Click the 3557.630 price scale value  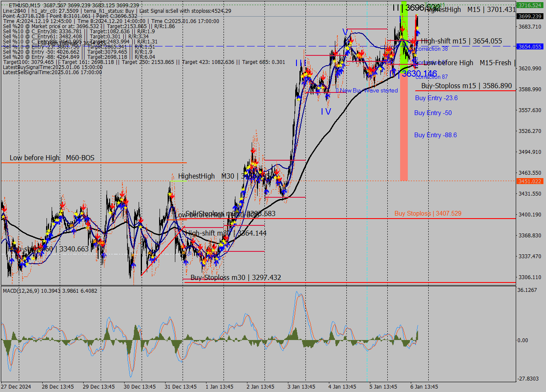tap(529, 110)
